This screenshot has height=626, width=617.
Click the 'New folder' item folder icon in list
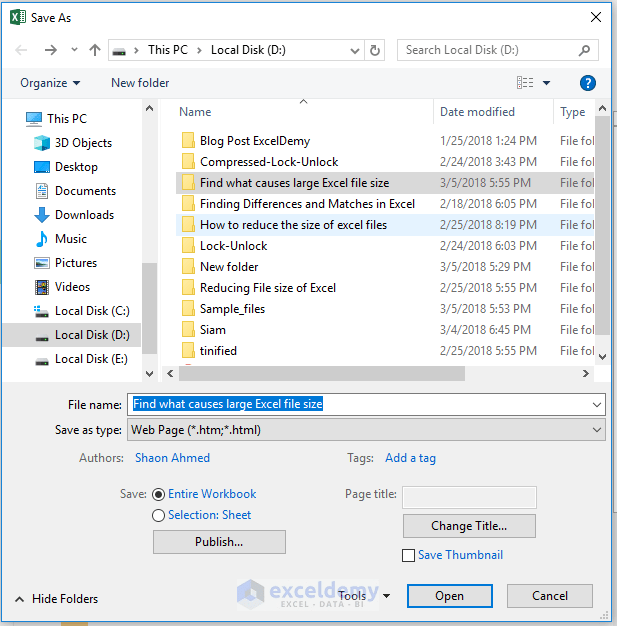188,267
